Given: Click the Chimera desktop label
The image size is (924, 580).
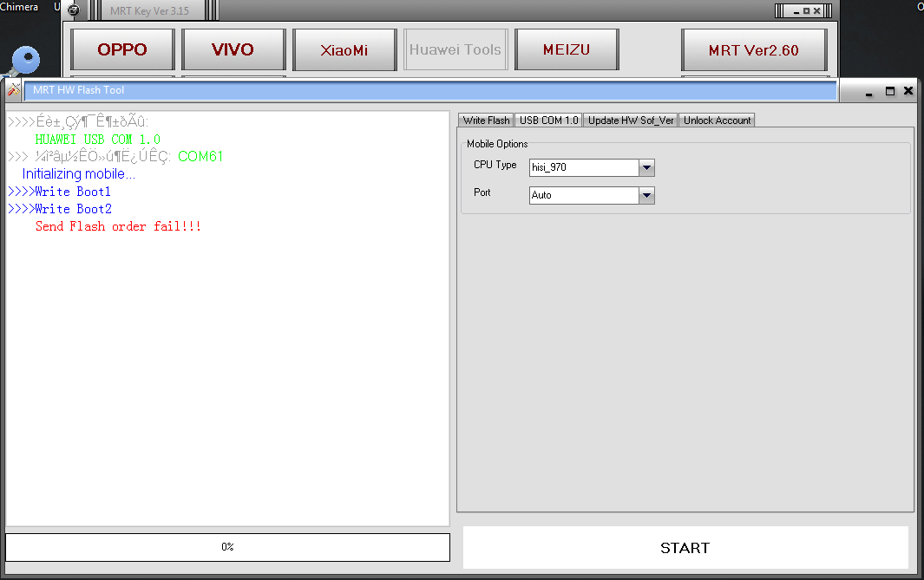Looking at the screenshot, I should (19, 7).
